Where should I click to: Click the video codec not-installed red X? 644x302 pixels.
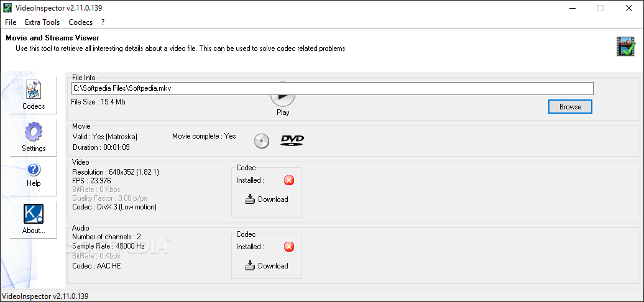pyautogui.click(x=289, y=180)
